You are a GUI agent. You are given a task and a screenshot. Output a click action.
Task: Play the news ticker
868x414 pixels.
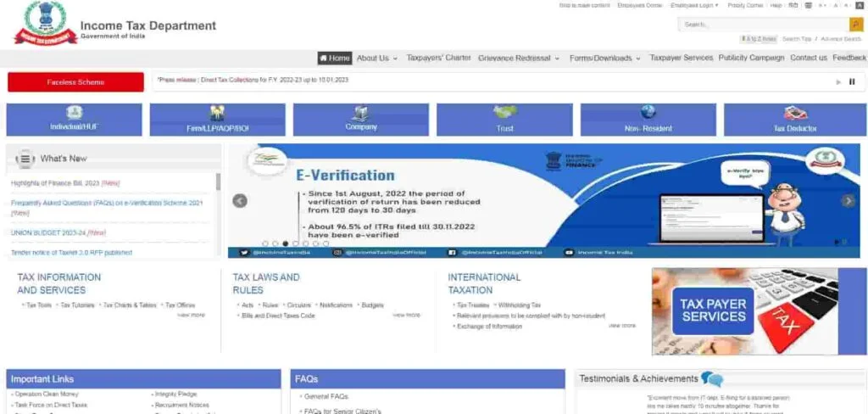[x=838, y=82]
